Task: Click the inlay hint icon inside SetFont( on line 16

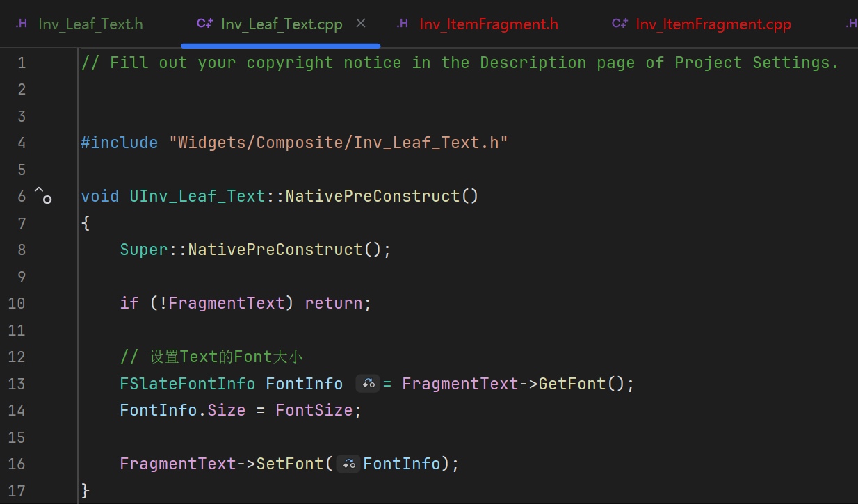Action: point(348,464)
